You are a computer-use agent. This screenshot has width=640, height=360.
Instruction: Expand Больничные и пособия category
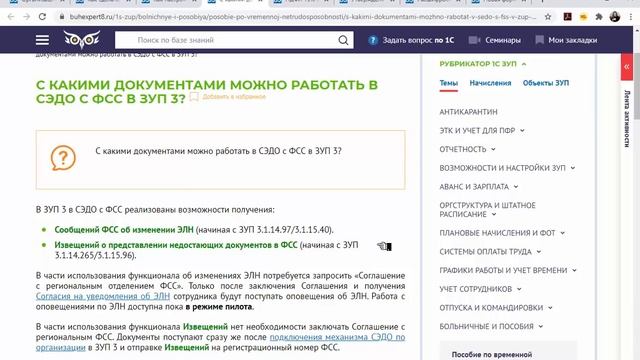pyautogui.click(x=541, y=327)
